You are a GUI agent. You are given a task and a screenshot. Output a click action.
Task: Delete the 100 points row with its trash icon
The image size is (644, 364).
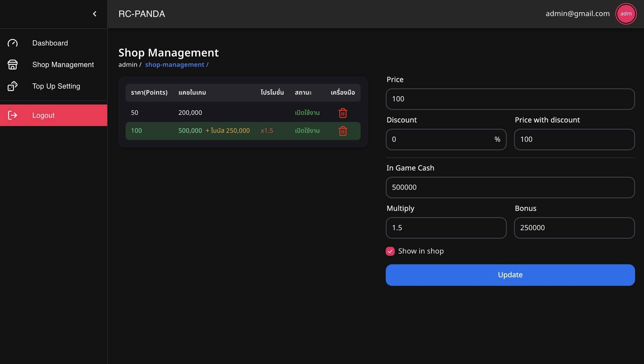click(x=343, y=131)
